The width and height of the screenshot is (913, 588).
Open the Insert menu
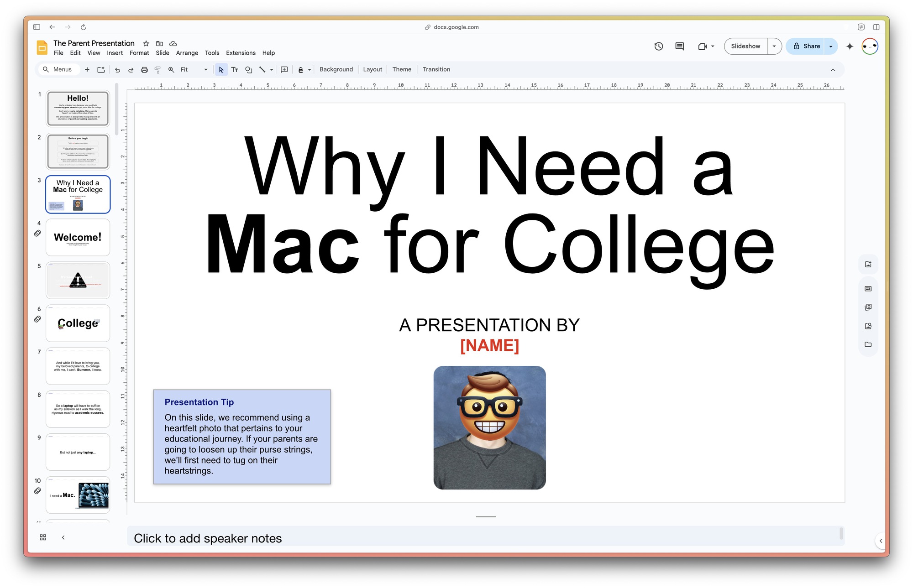coord(115,53)
